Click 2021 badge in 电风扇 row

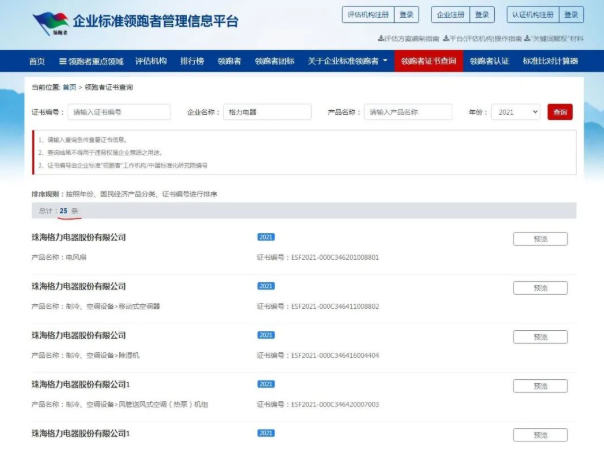point(266,237)
